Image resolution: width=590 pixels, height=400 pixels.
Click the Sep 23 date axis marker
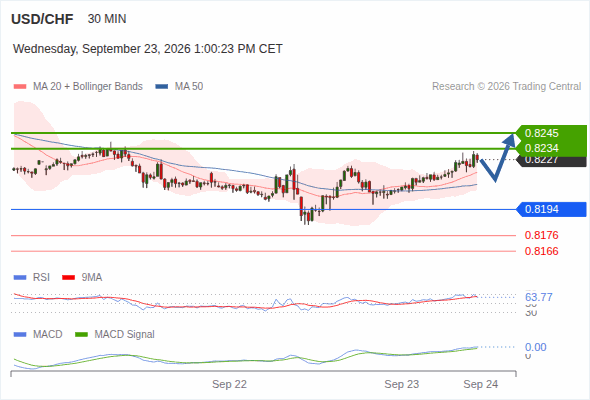pos(401,384)
